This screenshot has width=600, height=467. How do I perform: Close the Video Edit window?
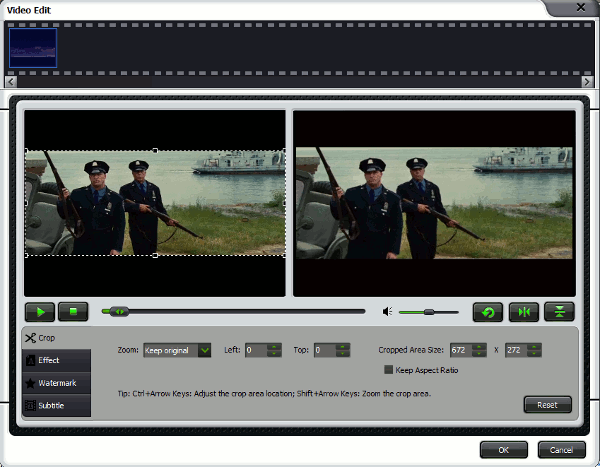(x=581, y=8)
